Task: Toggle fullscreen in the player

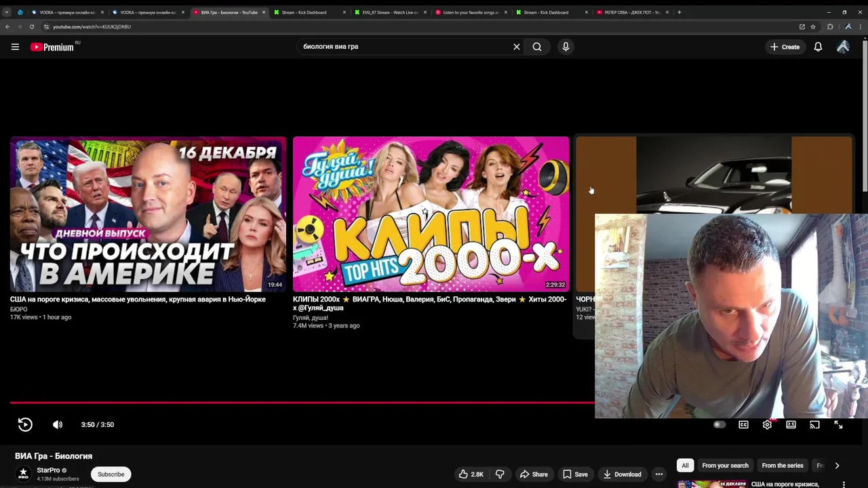Action: pyautogui.click(x=838, y=424)
